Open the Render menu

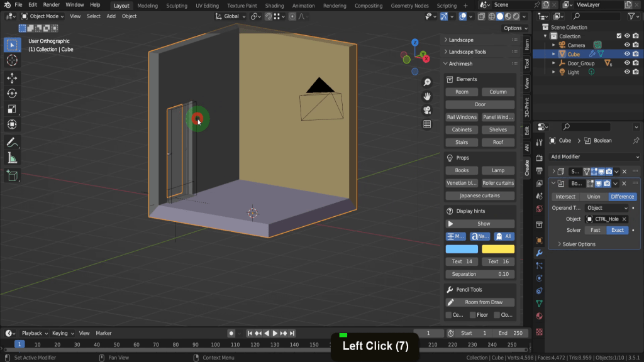pyautogui.click(x=51, y=5)
